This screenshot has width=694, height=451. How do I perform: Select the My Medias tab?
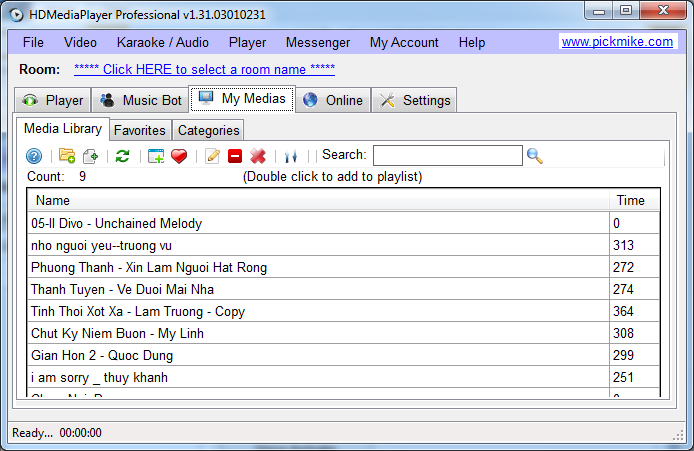click(x=242, y=98)
